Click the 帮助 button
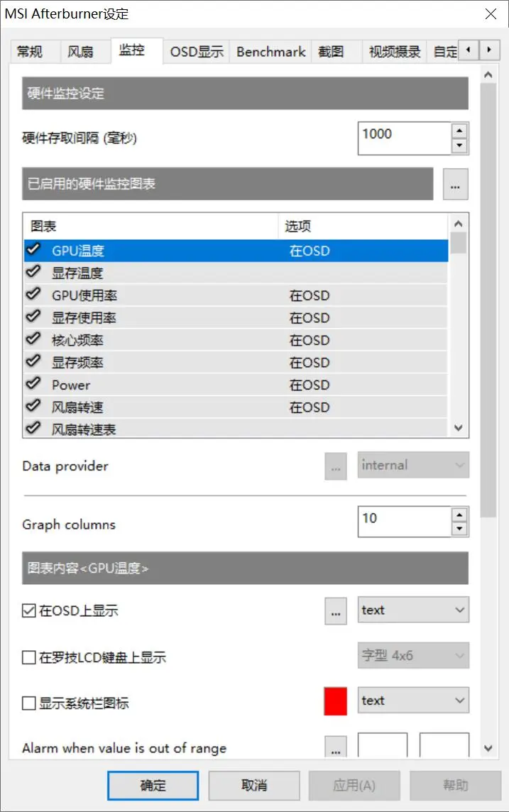This screenshot has width=509, height=812. point(456,786)
